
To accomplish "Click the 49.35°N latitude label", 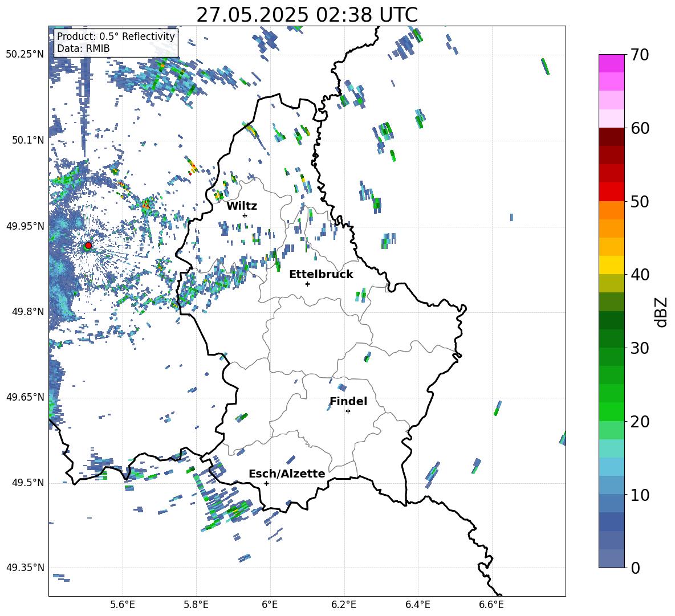I will point(25,568).
